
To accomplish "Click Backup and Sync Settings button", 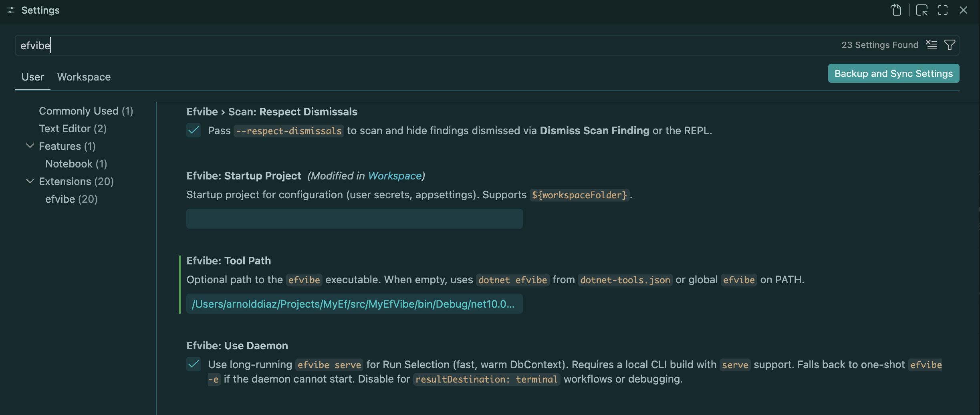I will [x=893, y=73].
